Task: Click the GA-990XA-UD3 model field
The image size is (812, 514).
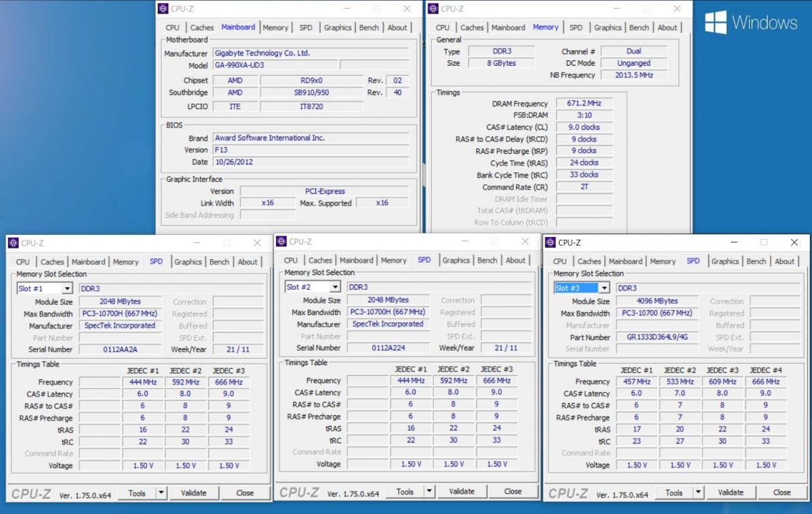Action: click(x=275, y=66)
